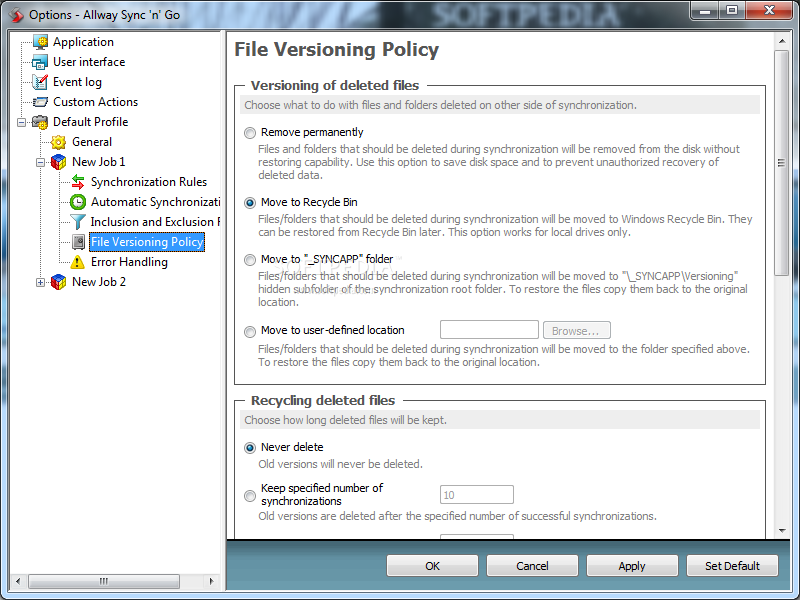This screenshot has height=600, width=800.
Task: Click the synchronizations count field showing 10
Action: 477,495
